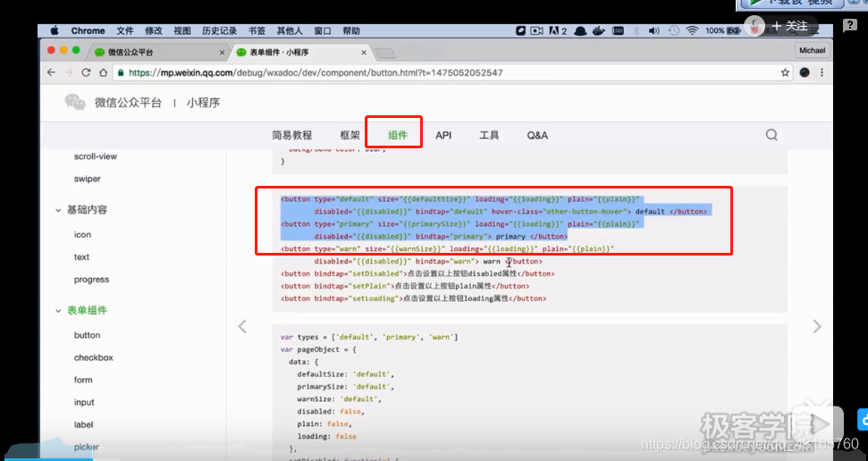Click the search magnifier icon
Image resolution: width=868 pixels, height=461 pixels.
[x=771, y=135]
